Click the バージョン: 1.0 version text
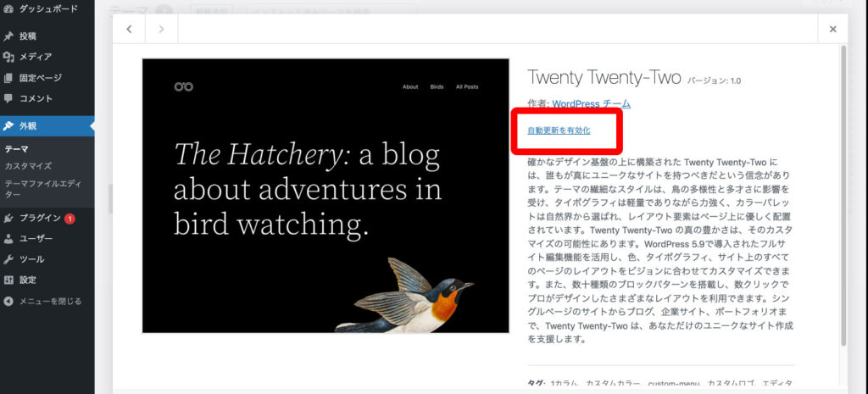The height and width of the screenshot is (394, 868). 714,81
